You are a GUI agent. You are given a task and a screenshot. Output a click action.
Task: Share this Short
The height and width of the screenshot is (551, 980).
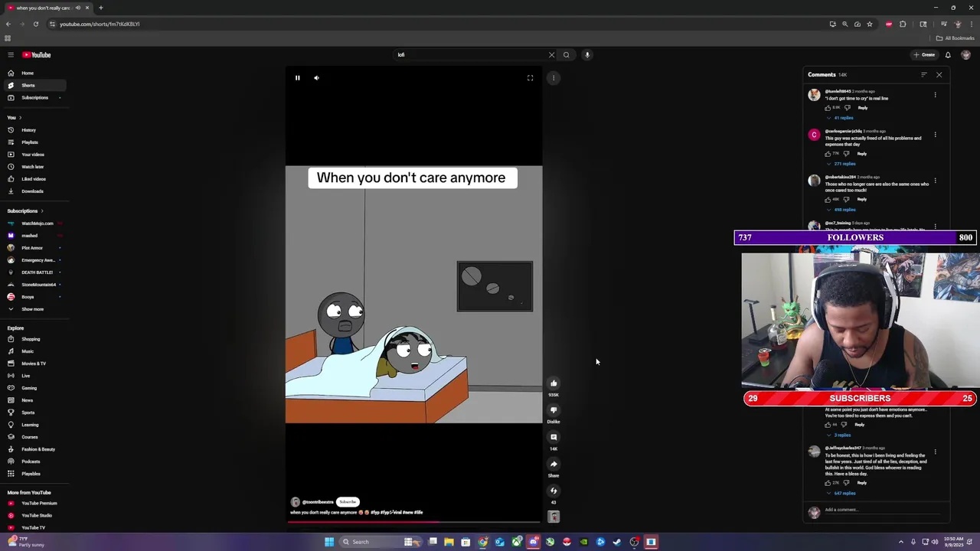point(554,464)
